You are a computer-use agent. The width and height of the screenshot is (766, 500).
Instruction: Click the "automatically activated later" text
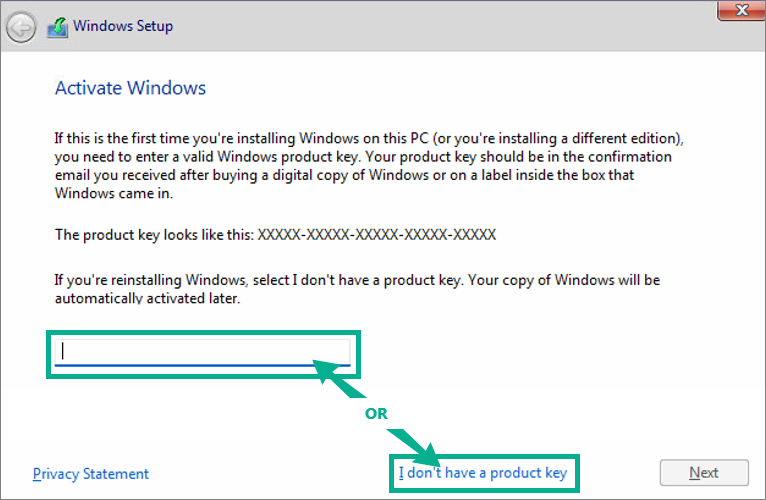click(147, 298)
